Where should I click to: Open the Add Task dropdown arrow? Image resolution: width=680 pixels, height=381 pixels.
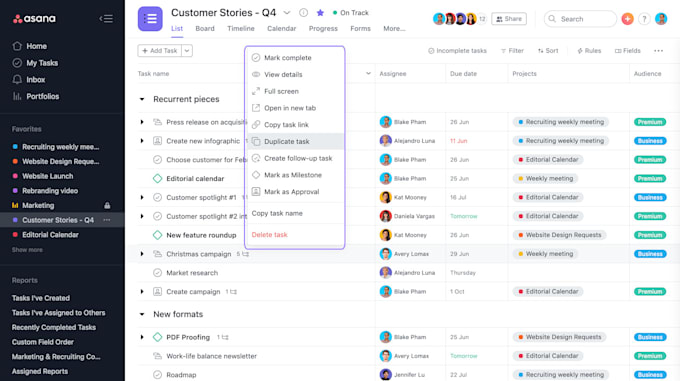[x=187, y=51]
